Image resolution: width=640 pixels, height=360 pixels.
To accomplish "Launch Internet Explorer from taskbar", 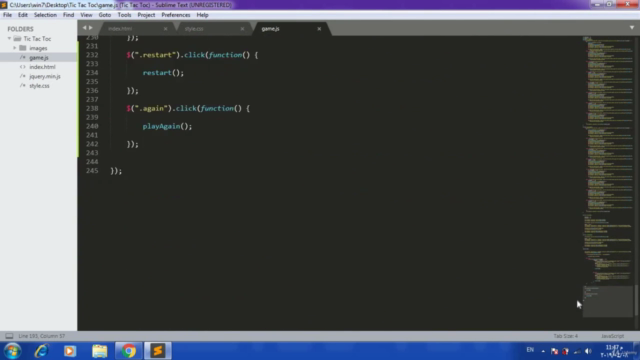I will pos(42,351).
